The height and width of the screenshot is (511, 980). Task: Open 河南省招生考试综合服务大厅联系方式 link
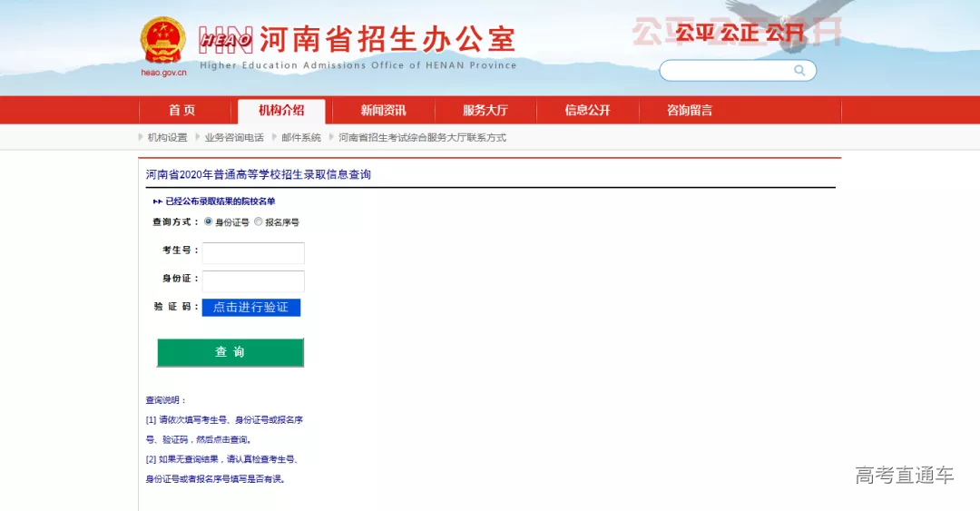(x=422, y=138)
